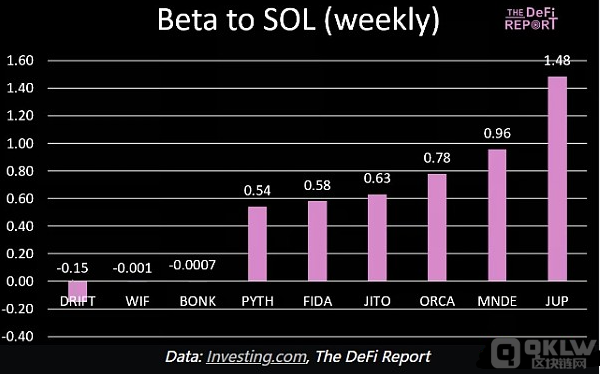Image resolution: width=600 pixels, height=374 pixels.
Task: Click the QKLW watermark logo
Action: pyautogui.click(x=544, y=353)
